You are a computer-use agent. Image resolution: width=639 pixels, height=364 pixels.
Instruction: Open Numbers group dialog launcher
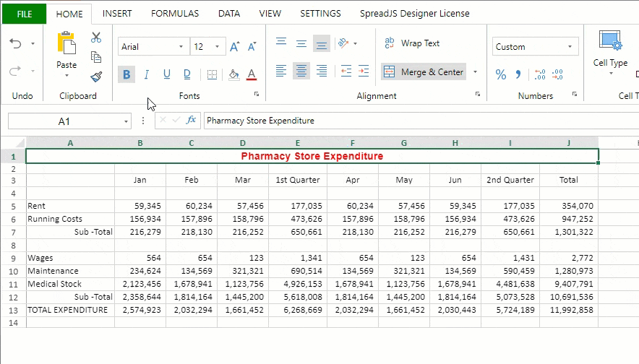pyautogui.click(x=575, y=94)
